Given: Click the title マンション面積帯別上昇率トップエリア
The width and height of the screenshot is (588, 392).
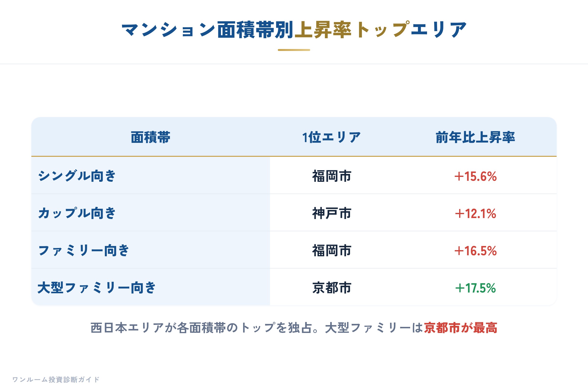Looking at the screenshot, I should click(x=294, y=30).
